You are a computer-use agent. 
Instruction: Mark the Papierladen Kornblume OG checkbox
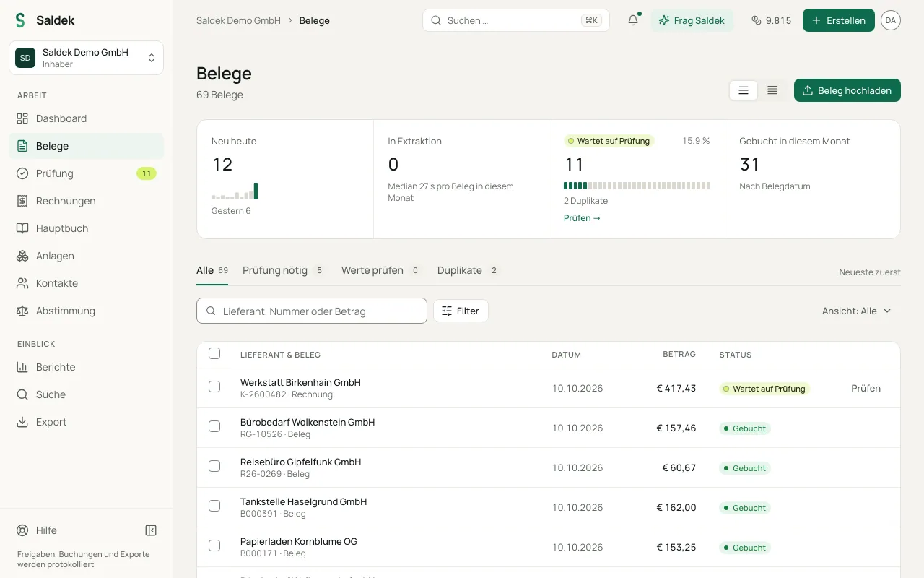click(x=214, y=545)
